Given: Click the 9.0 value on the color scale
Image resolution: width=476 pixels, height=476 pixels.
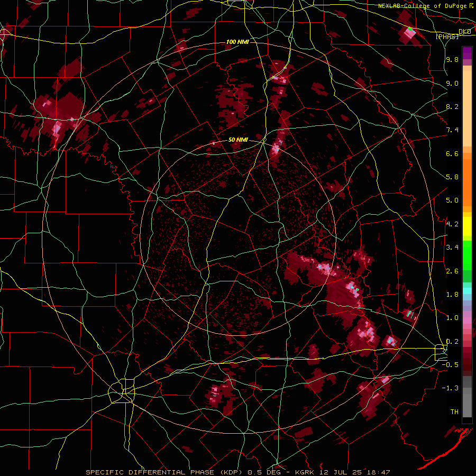Looking at the screenshot, I should click(x=452, y=83).
